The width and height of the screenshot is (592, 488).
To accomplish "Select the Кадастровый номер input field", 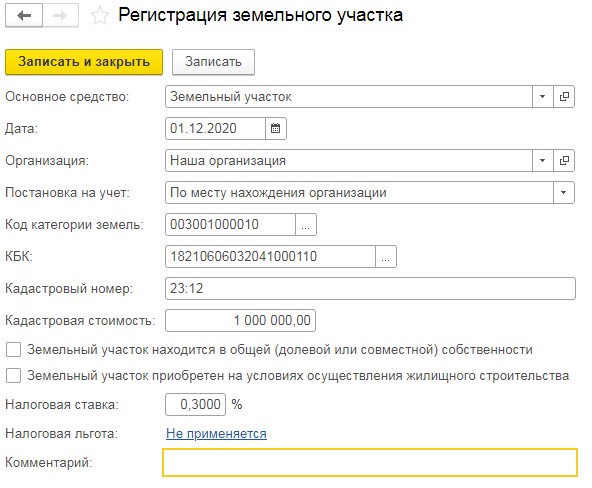I will [370, 289].
